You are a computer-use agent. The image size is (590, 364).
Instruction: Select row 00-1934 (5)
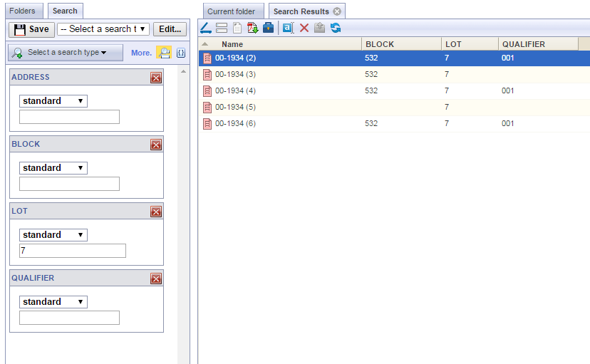click(x=394, y=108)
